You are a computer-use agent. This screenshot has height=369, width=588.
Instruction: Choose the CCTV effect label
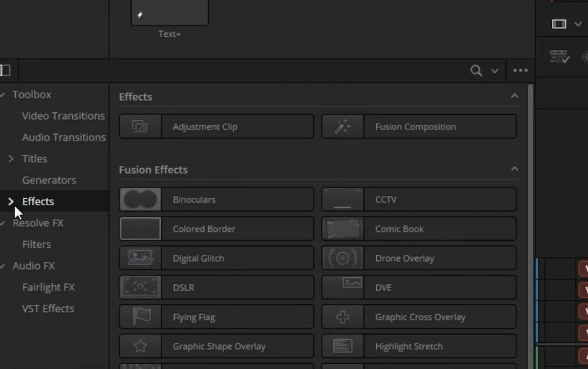[x=386, y=200]
